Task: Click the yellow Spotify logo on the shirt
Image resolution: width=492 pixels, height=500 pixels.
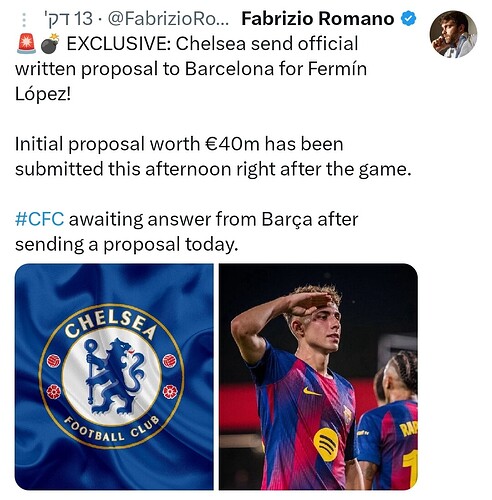Action: 326,444
